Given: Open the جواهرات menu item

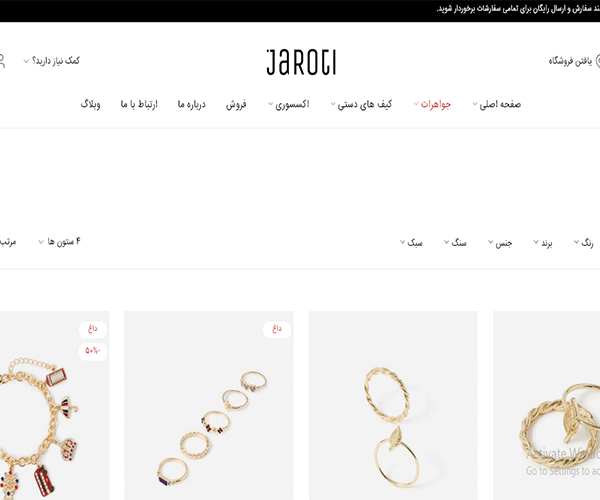Looking at the screenshot, I should pos(432,104).
